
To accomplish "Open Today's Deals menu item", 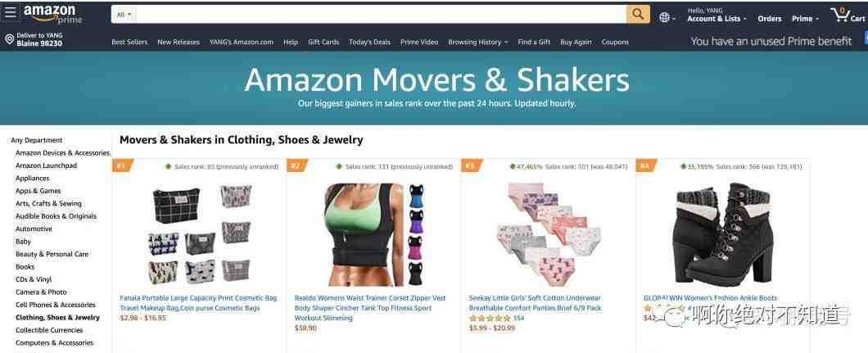I will click(x=369, y=42).
